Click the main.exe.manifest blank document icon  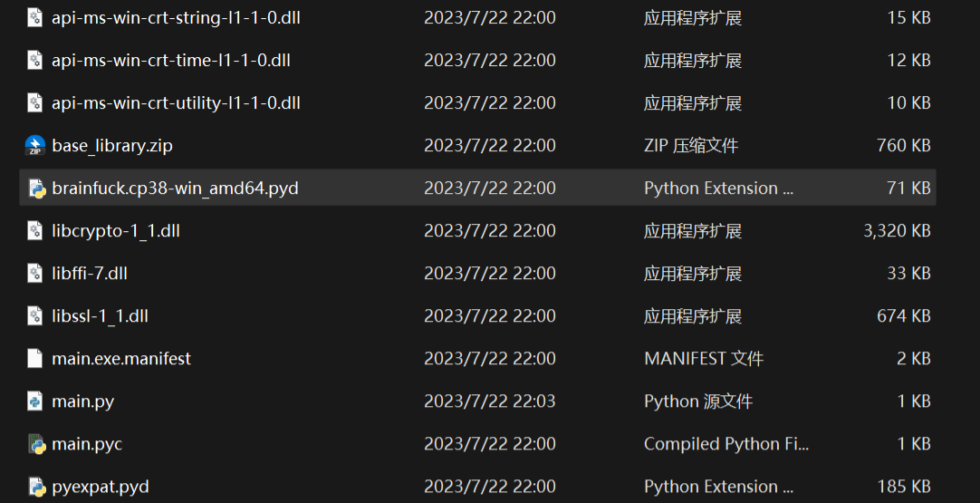click(35, 359)
